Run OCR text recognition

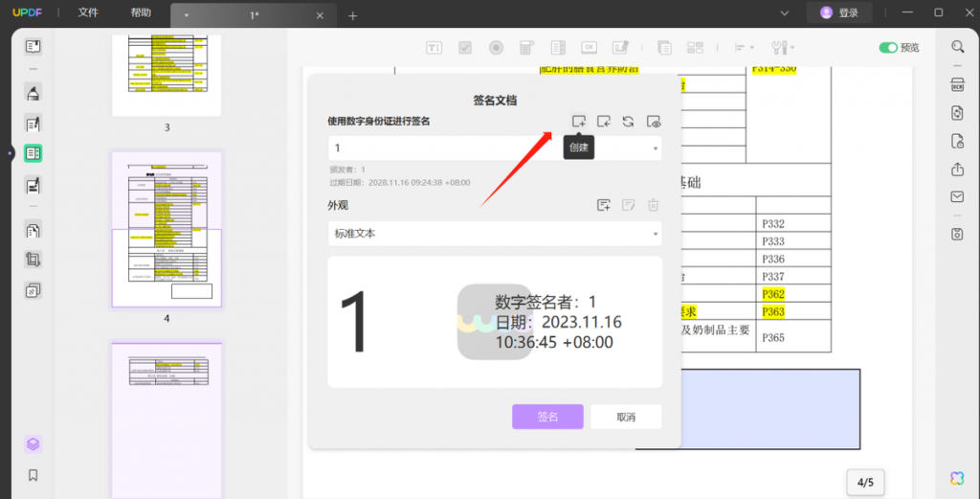pyautogui.click(x=957, y=85)
